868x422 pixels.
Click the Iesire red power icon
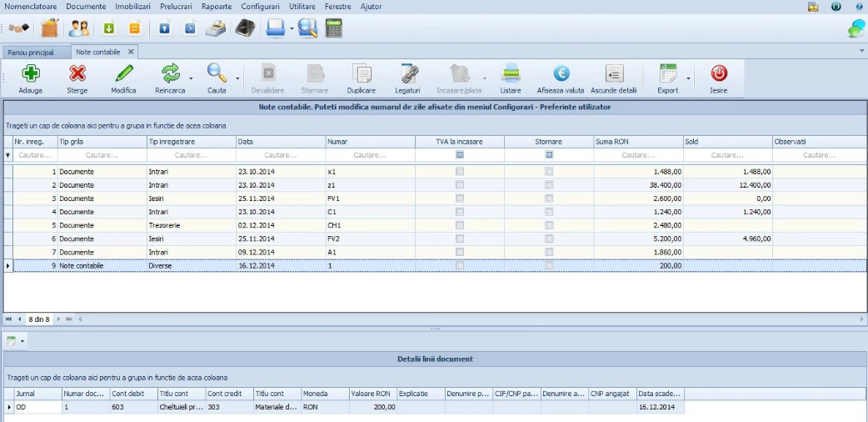tap(719, 73)
